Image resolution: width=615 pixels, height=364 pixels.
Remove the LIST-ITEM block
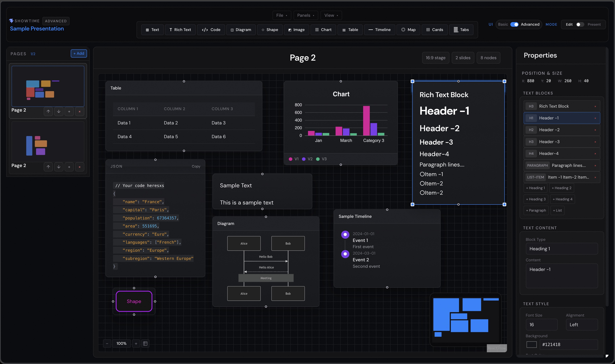pos(595,177)
